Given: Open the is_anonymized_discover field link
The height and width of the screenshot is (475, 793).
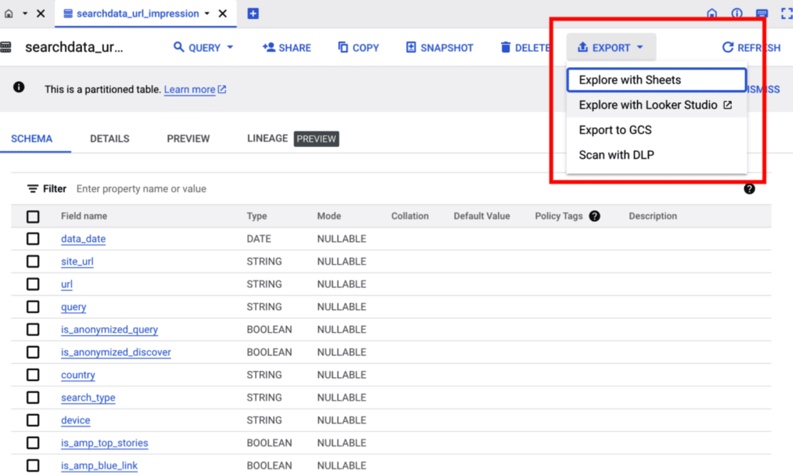Looking at the screenshot, I should [x=116, y=352].
